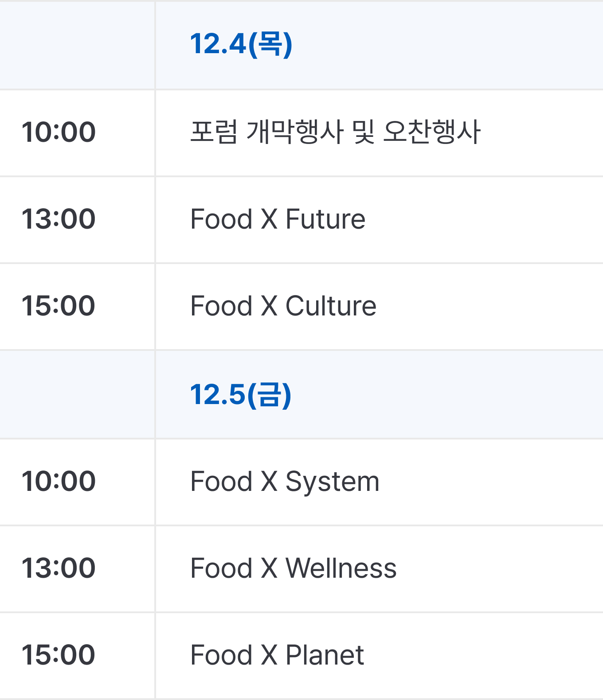Image resolution: width=603 pixels, height=700 pixels.
Task: Click the Food X Culture session
Action: click(x=283, y=306)
